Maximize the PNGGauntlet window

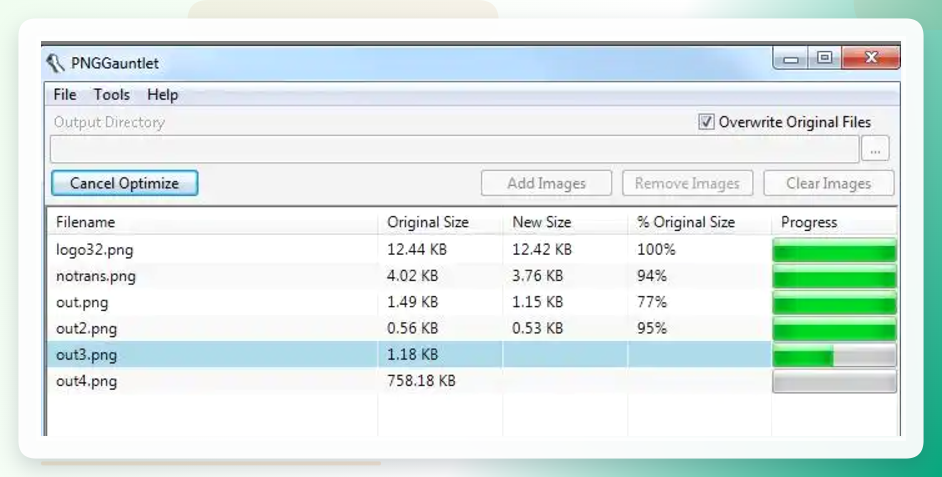tap(825, 58)
